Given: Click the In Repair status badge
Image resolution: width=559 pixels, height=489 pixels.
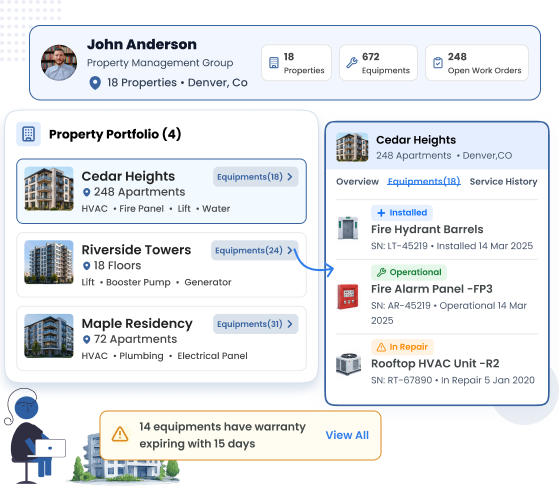Looking at the screenshot, I should pyautogui.click(x=402, y=347).
